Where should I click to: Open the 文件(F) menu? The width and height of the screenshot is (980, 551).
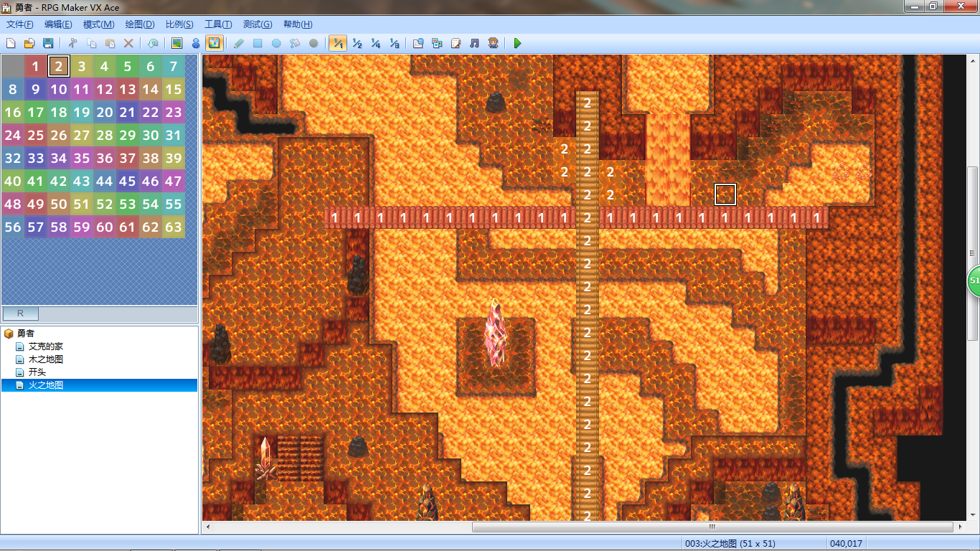click(20, 24)
